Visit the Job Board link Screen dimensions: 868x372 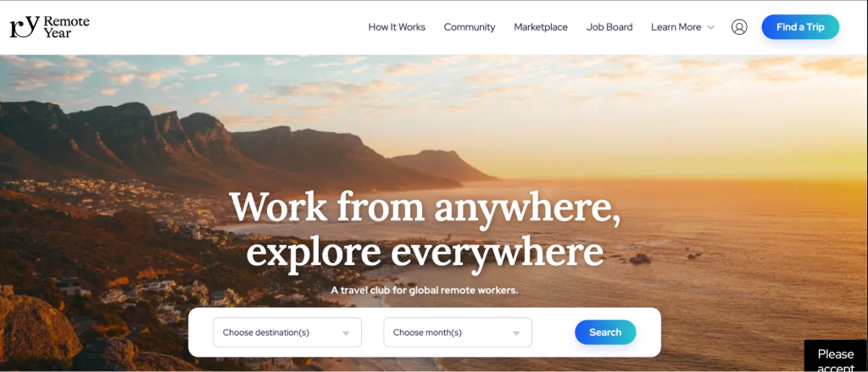(609, 27)
